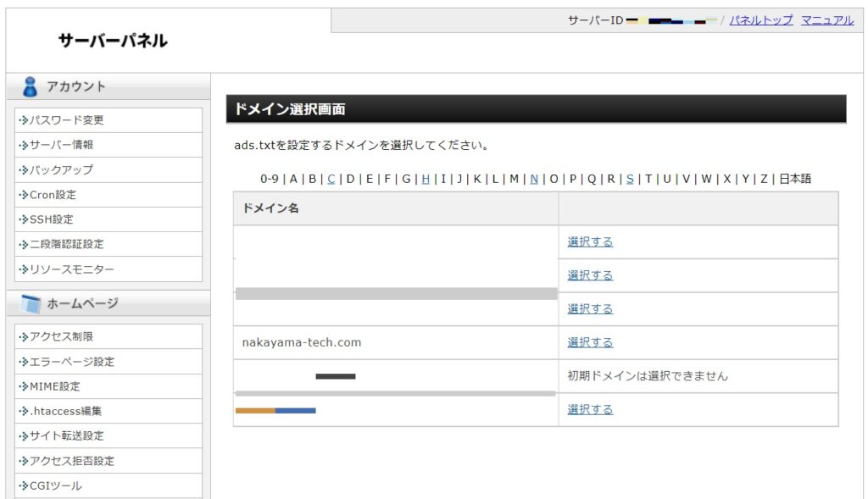Click the account person icon in sidebar
This screenshot has height=499, width=868.
(x=31, y=86)
